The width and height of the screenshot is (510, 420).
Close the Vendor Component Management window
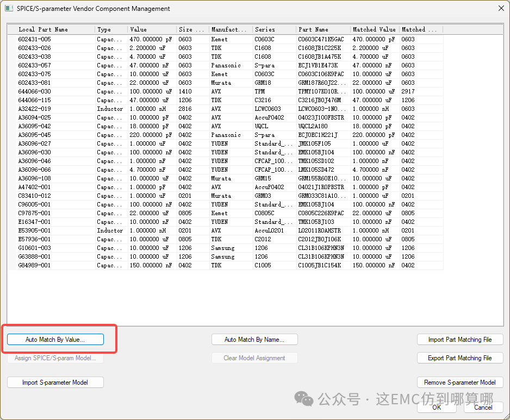[x=501, y=9]
